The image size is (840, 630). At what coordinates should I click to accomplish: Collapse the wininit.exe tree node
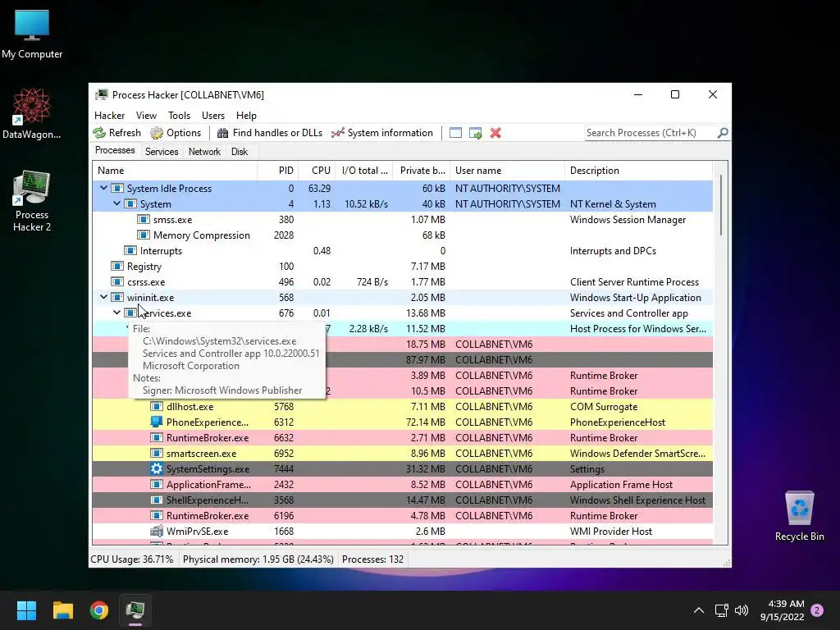click(x=103, y=297)
